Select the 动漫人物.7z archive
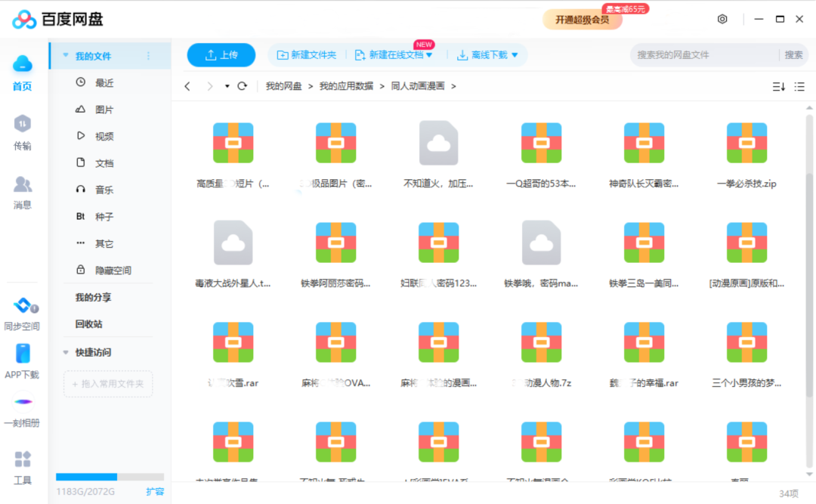 coord(541,354)
